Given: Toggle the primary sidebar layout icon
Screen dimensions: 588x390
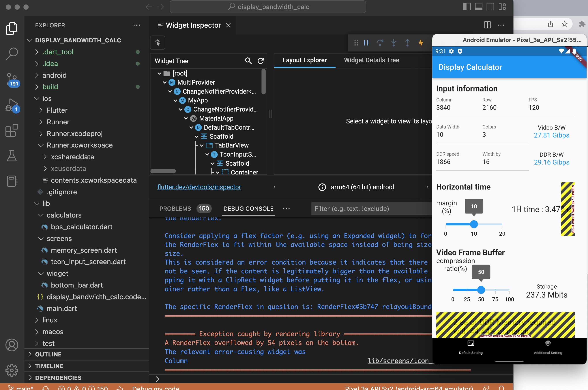Looking at the screenshot, I should (x=467, y=7).
